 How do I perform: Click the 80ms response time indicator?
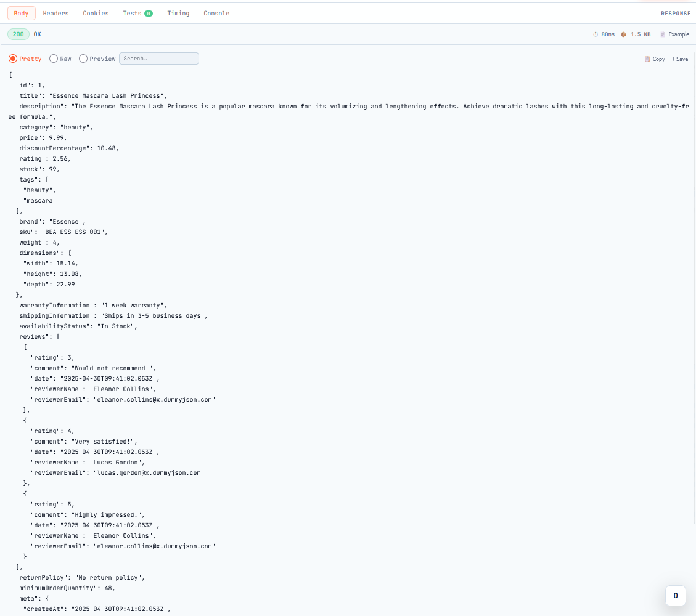[x=604, y=34]
